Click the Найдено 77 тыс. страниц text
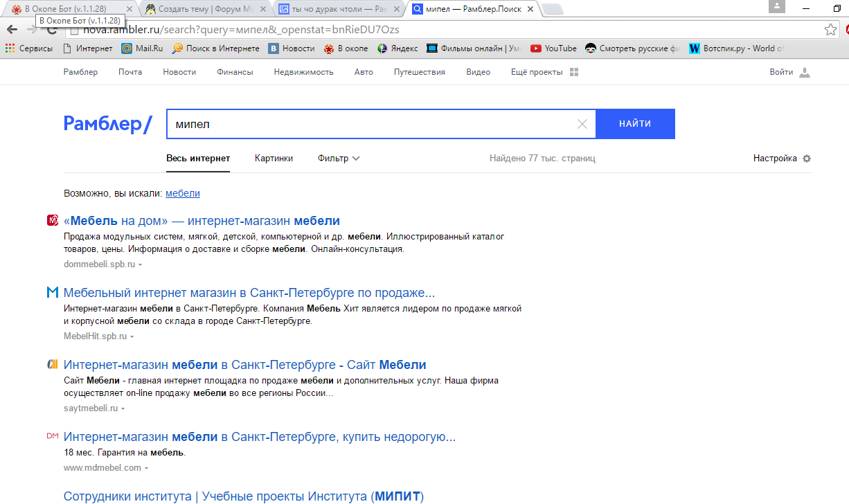Image resolution: width=849 pixels, height=504 pixels. (542, 159)
